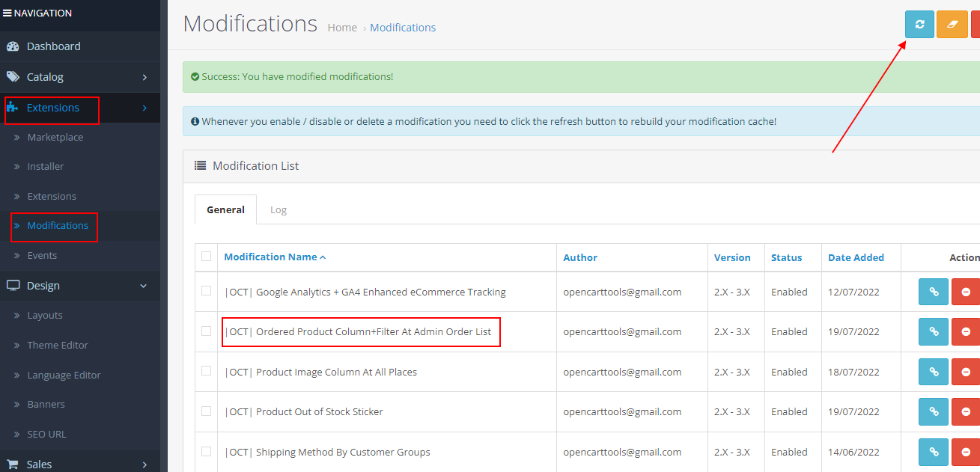Open the Theme Editor menu entry
Image resolution: width=980 pixels, height=472 pixels.
pyautogui.click(x=56, y=344)
